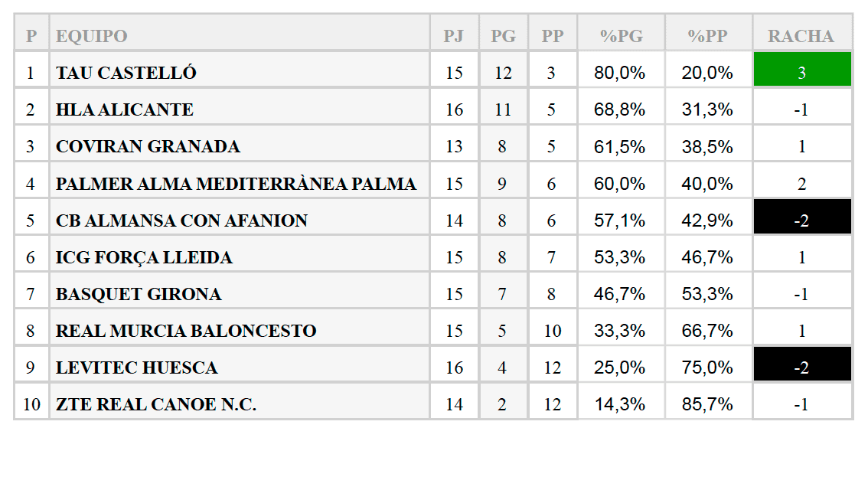The height and width of the screenshot is (490, 868).
Task: Click the PG wins column header
Action: [503, 36]
